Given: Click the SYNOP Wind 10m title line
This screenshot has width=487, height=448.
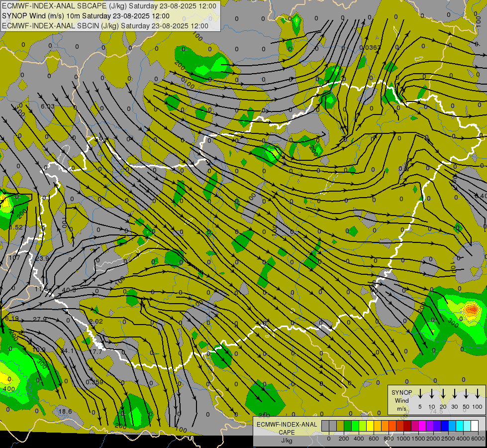Looking at the screenshot, I should click(86, 16).
